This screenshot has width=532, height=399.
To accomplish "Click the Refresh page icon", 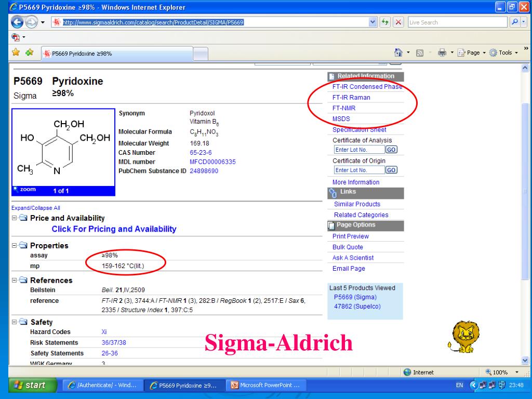I will click(x=385, y=22).
